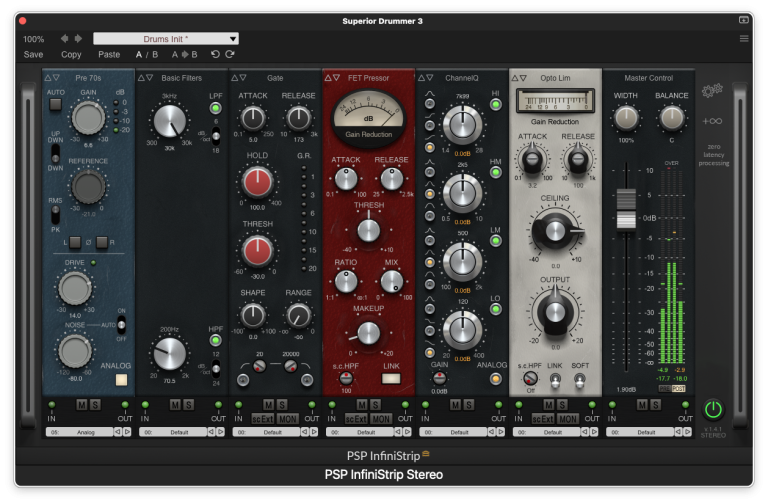Click Gate module reorder triangles
Viewport: 768px width, 504px height.
[x=239, y=78]
